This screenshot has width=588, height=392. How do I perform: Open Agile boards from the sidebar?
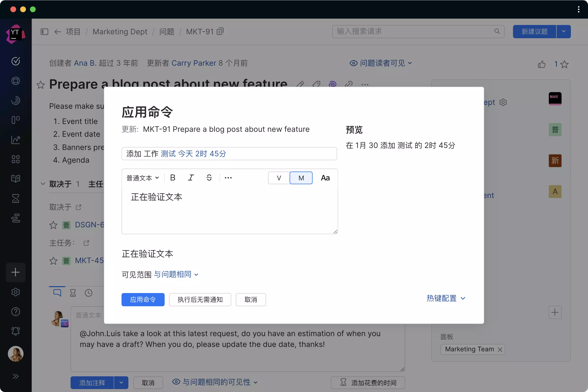[x=15, y=120]
